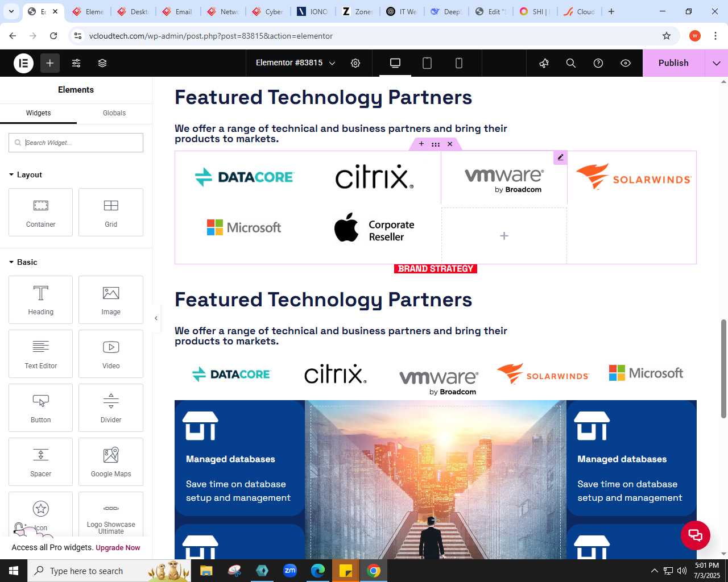This screenshot has width=728, height=582.
Task: Switch to tablet responsive view
Action: pyautogui.click(x=427, y=63)
